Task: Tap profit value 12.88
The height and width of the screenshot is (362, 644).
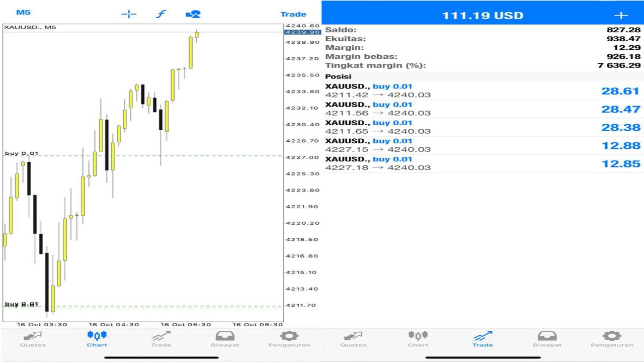Action: (621, 145)
